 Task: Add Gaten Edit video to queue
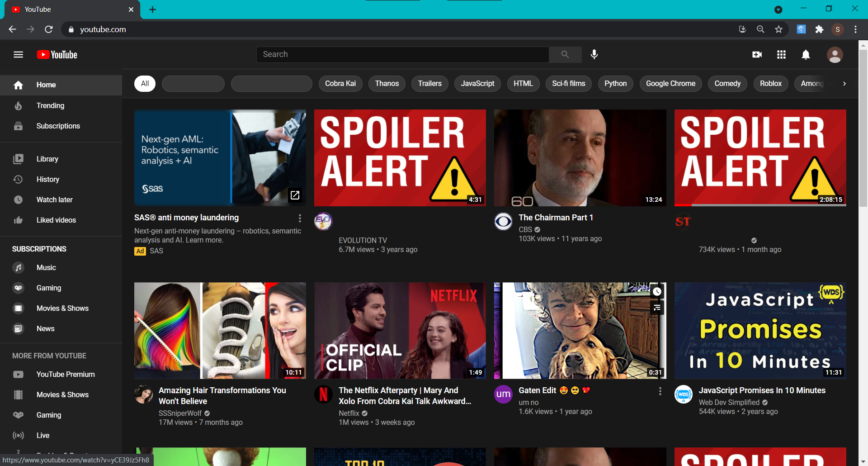[657, 308]
